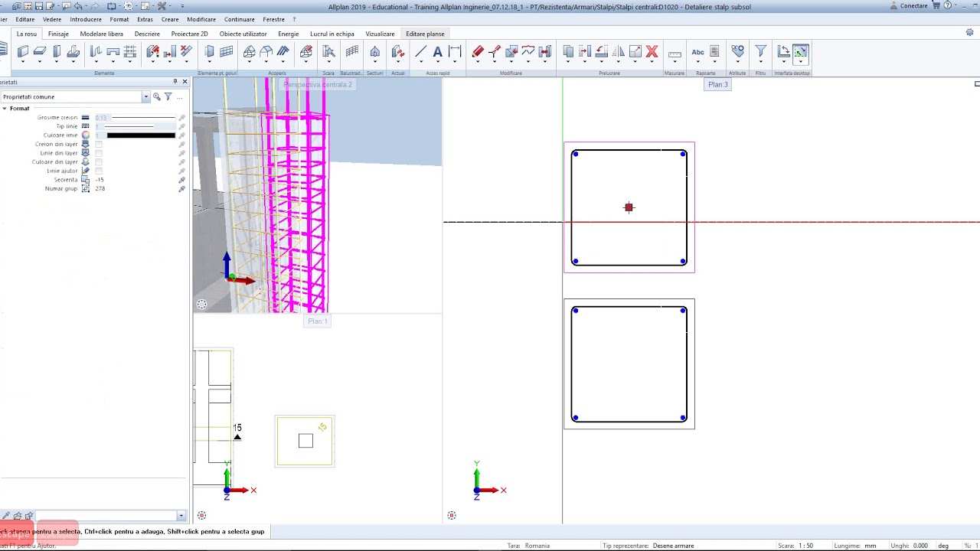Click the highlighted Interfata desktop icon
This screenshot has width=980, height=551.
[x=800, y=51]
